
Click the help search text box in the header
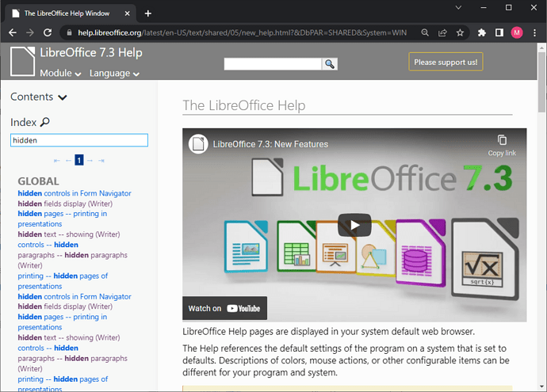[x=273, y=64]
